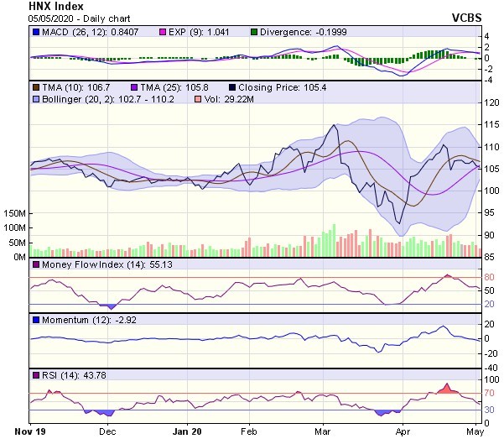The image size is (504, 439).
Task: Click the green Divergence legend swatch
Action: (256, 32)
